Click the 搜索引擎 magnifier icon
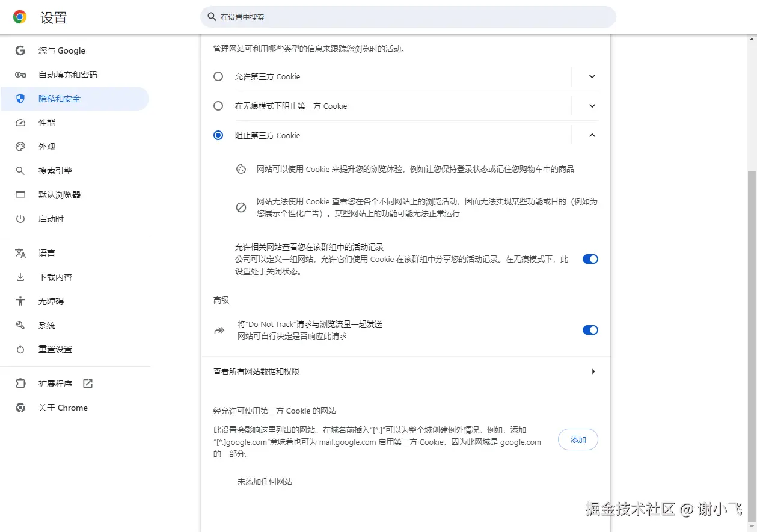This screenshot has height=532, width=757. coord(20,170)
